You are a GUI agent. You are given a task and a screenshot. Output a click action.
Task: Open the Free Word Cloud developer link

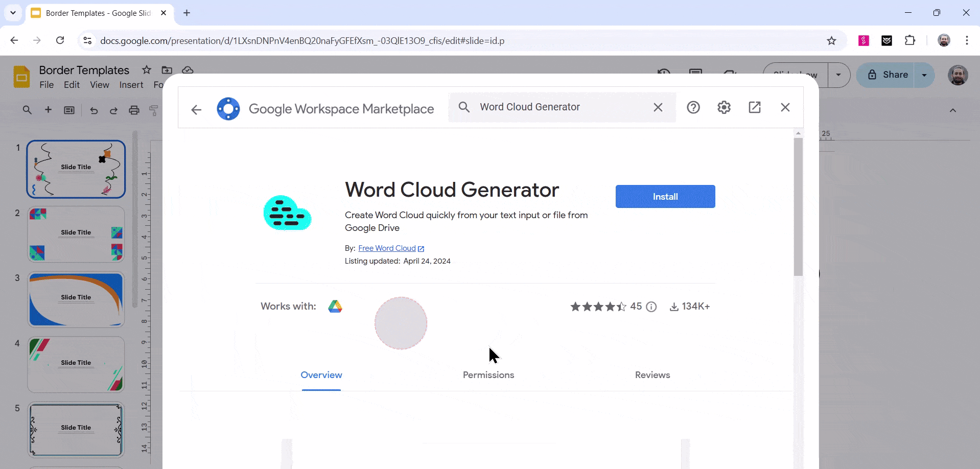(x=387, y=248)
